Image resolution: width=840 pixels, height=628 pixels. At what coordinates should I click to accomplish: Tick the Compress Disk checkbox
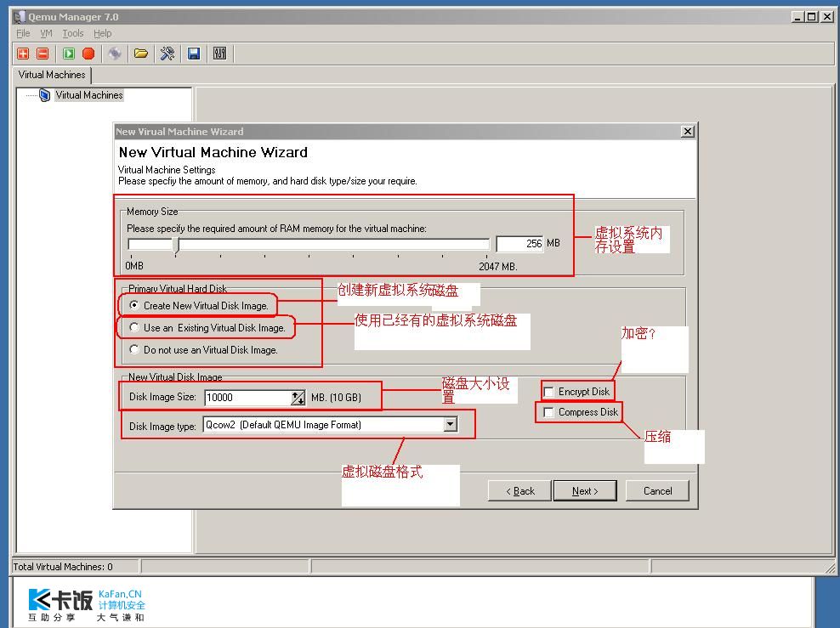point(548,412)
